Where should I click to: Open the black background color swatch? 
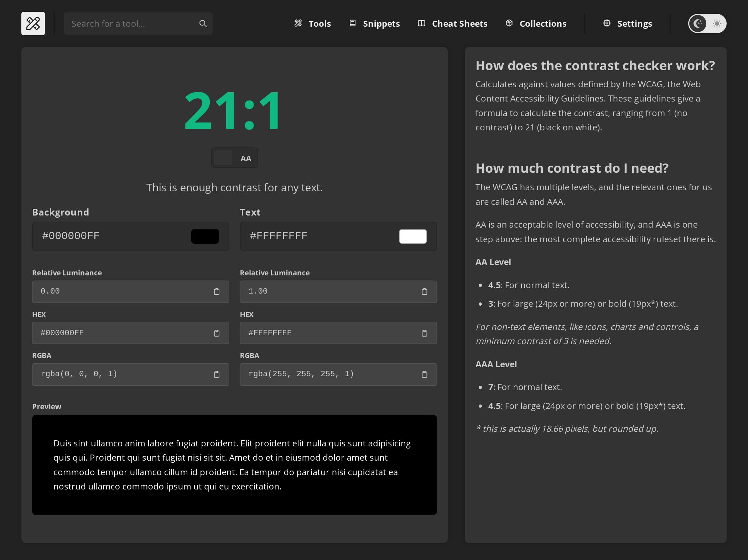point(205,236)
